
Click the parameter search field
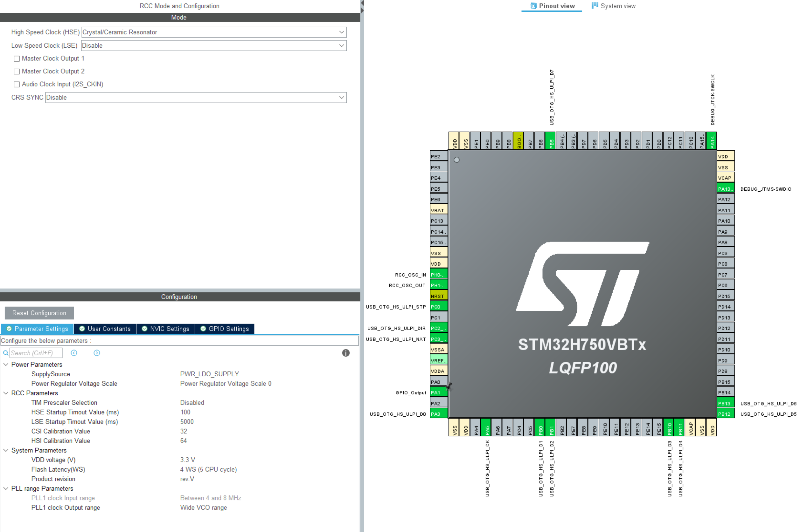(x=36, y=353)
